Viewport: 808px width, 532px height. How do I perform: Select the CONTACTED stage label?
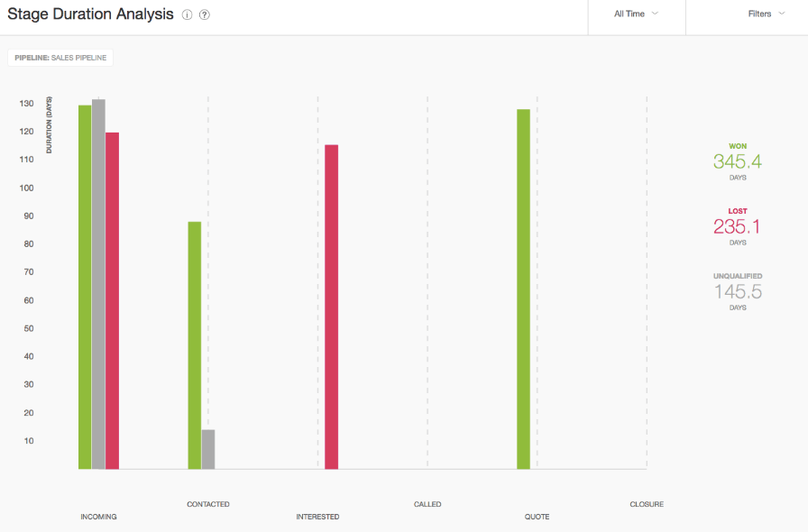tap(208, 504)
